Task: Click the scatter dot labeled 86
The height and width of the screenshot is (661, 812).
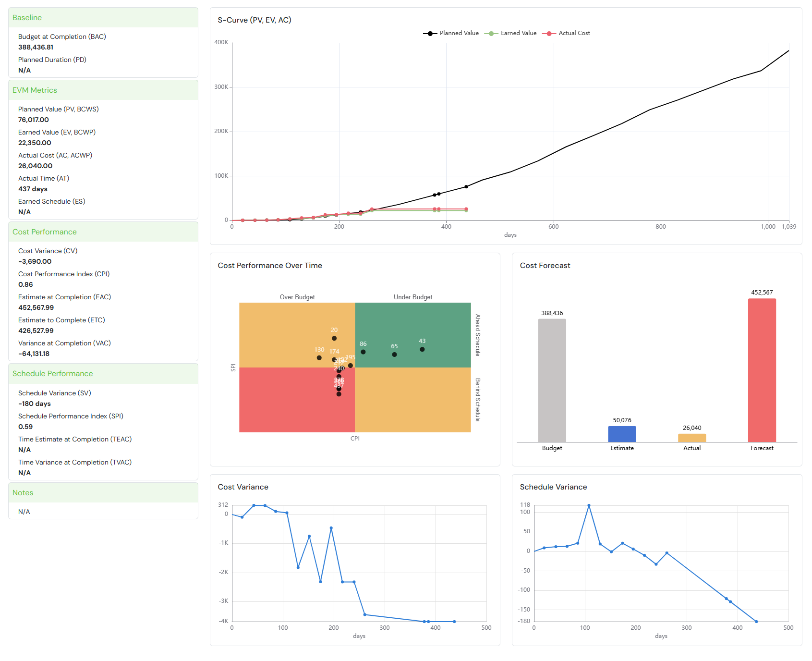Action: (x=363, y=352)
